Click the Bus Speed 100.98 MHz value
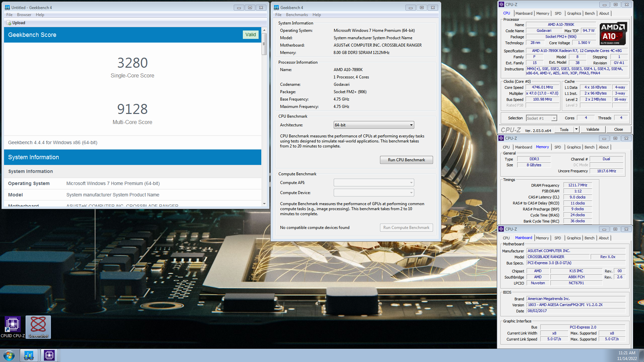This screenshot has height=362, width=644. click(542, 99)
